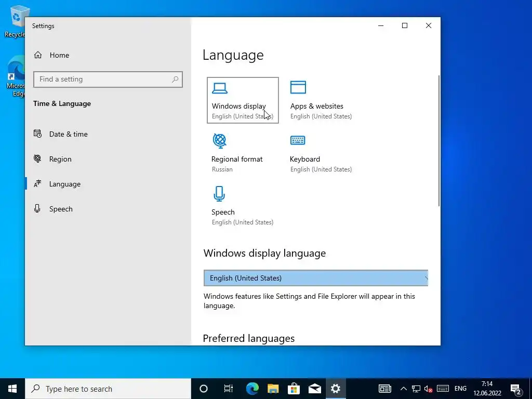Go to Date & time settings
Screen dimensions: 532x399
click(x=68, y=134)
